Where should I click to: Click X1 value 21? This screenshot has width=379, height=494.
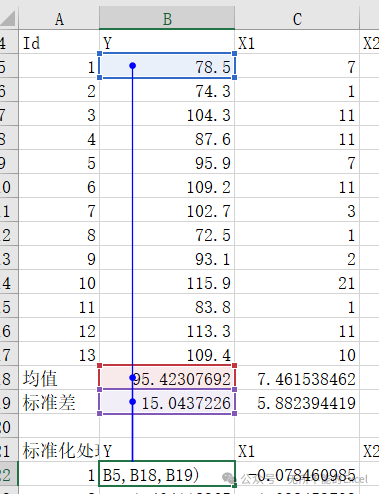[x=297, y=282]
